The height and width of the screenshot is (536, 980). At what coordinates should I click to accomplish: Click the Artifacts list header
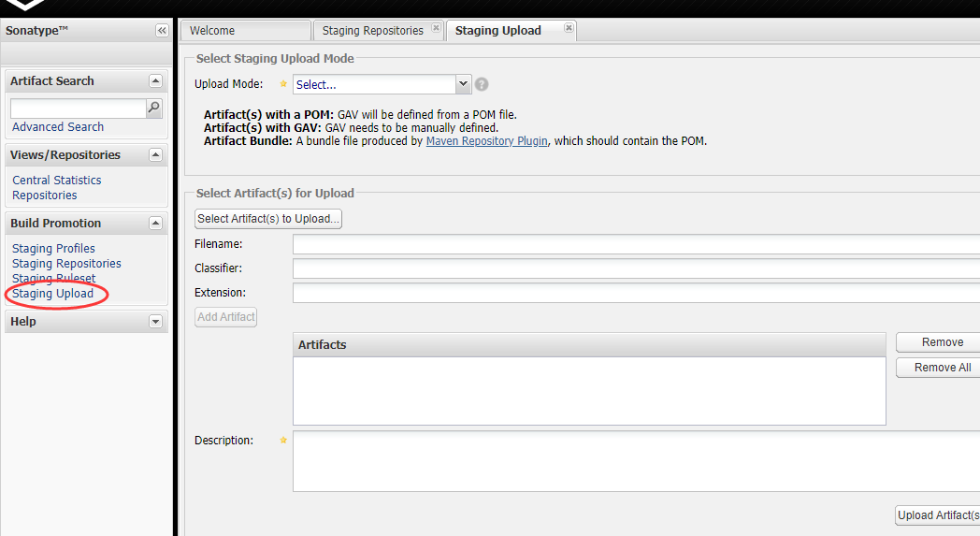pos(589,344)
